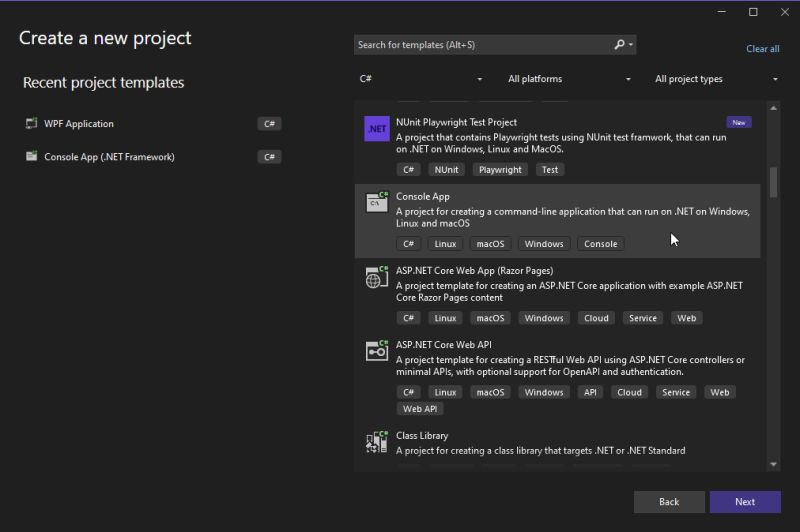Click the Clear all link
This screenshot has height=532, width=800.
(x=762, y=49)
